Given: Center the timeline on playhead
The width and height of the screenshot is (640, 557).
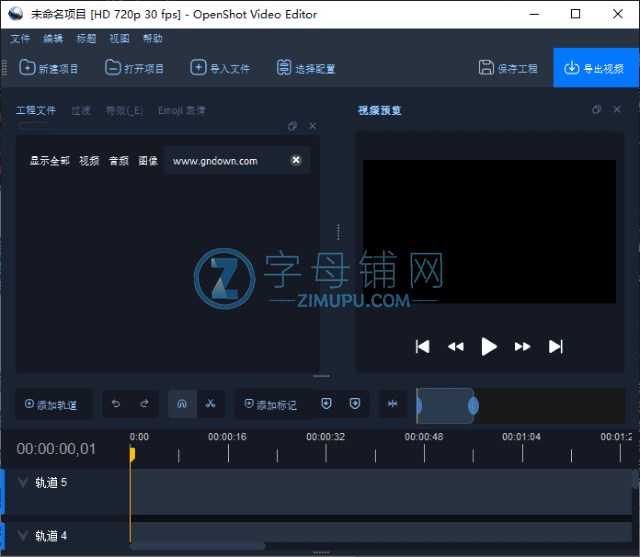Looking at the screenshot, I should click(x=393, y=404).
